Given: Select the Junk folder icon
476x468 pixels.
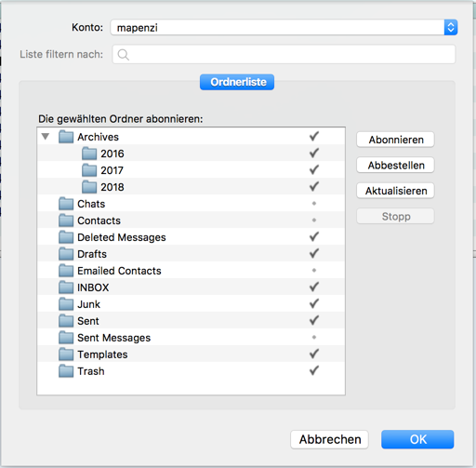Looking at the screenshot, I should pyautogui.click(x=66, y=304).
